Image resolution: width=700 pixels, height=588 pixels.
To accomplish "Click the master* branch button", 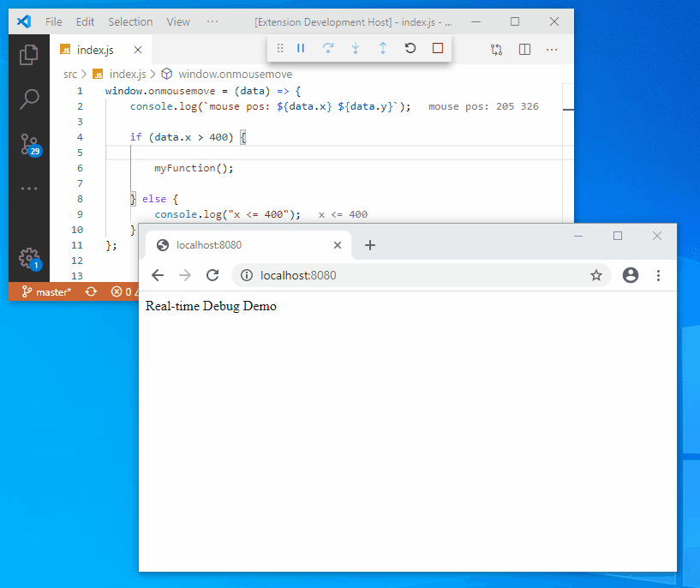I will pyautogui.click(x=45, y=291).
